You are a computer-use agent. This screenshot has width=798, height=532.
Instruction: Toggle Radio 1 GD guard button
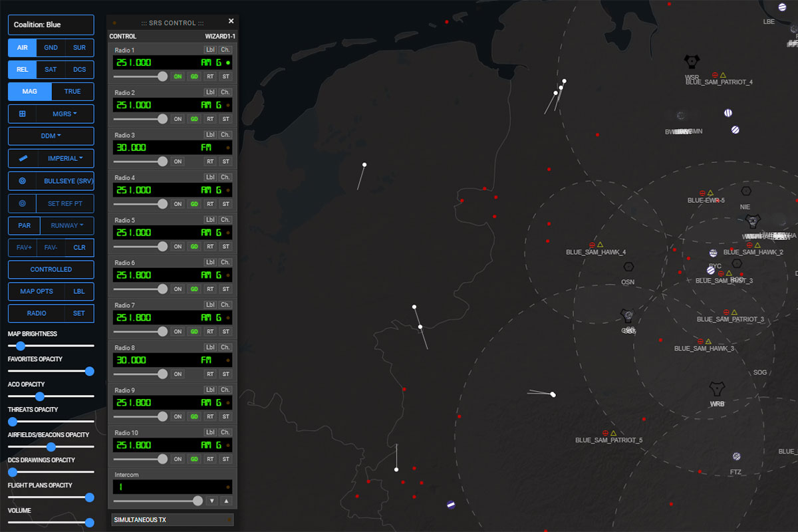pos(194,76)
